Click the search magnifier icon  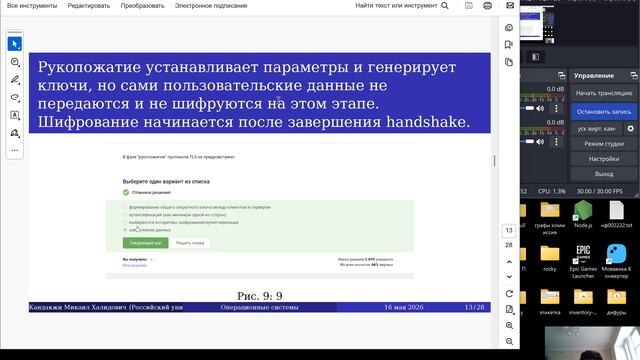coord(445,6)
